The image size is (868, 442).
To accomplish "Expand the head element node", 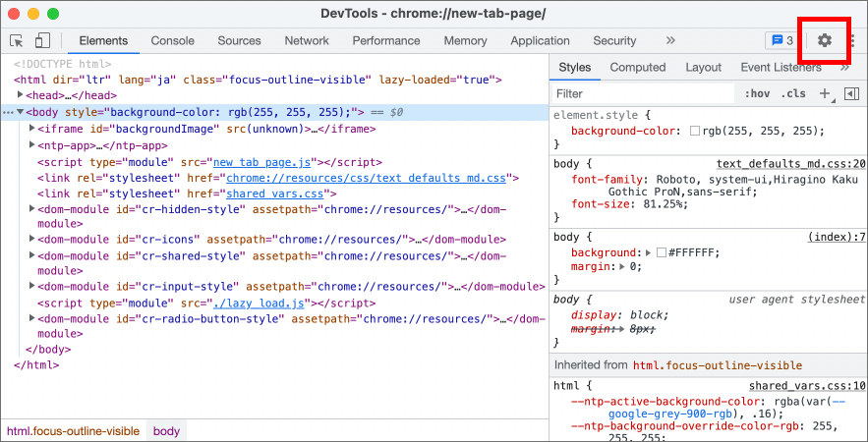I will [22, 95].
